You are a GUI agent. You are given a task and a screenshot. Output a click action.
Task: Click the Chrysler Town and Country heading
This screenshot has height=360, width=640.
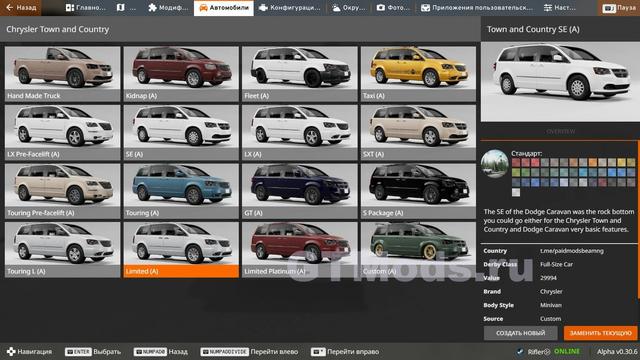click(58, 29)
